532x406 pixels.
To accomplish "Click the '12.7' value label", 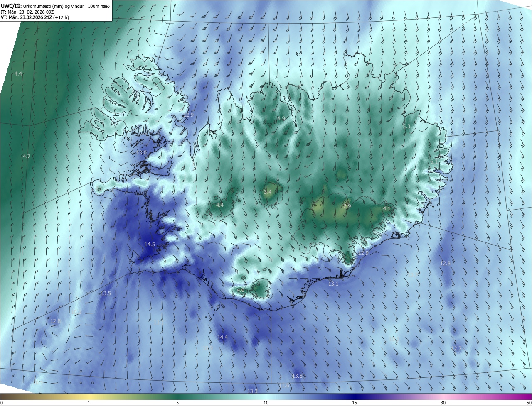I will click(456, 349).
